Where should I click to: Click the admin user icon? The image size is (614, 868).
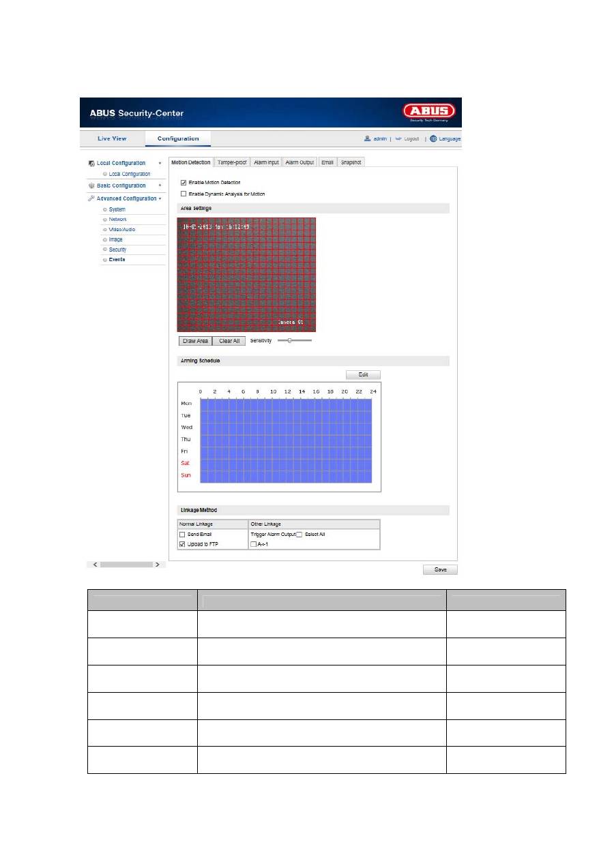pos(367,138)
